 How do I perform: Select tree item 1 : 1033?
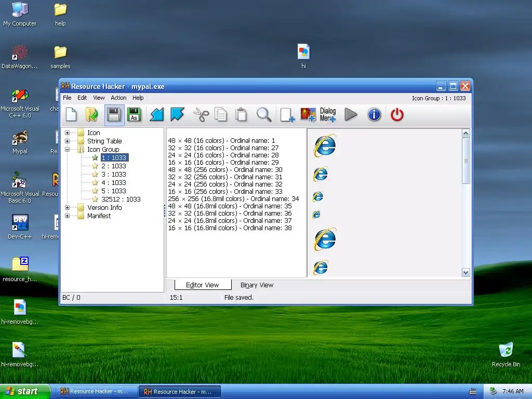tap(114, 157)
